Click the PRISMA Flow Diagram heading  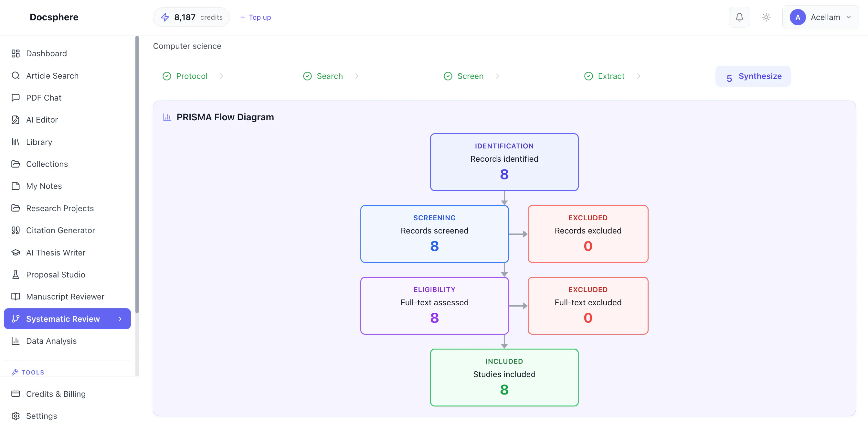225,117
